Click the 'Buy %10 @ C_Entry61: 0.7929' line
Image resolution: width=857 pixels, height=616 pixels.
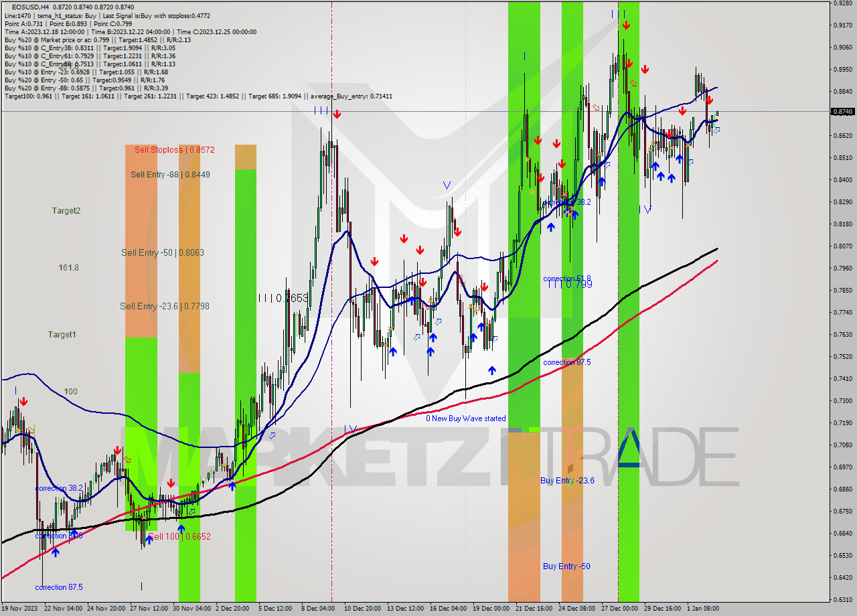90,56
